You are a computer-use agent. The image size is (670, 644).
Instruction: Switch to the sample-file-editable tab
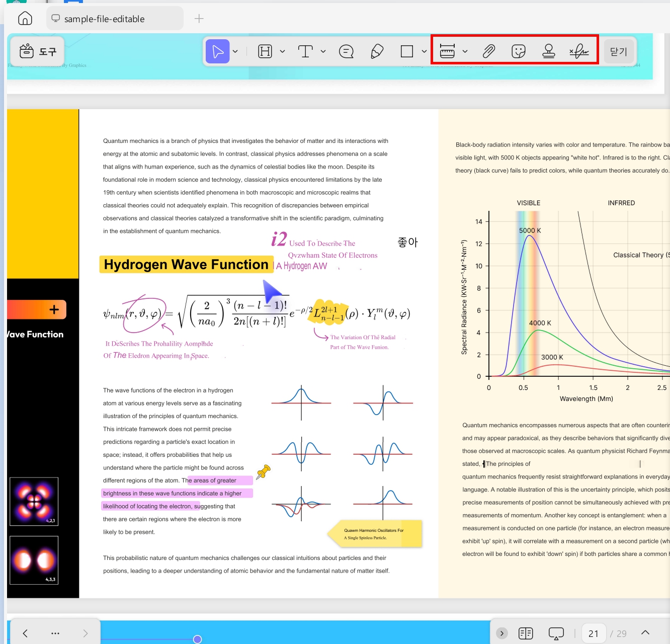point(115,19)
